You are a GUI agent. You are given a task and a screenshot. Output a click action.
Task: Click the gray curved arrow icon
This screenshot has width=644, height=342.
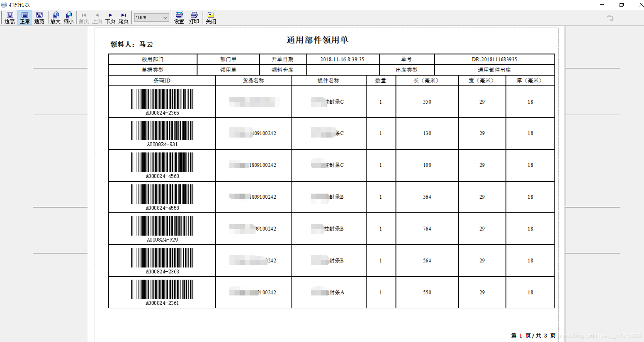click(x=610, y=18)
